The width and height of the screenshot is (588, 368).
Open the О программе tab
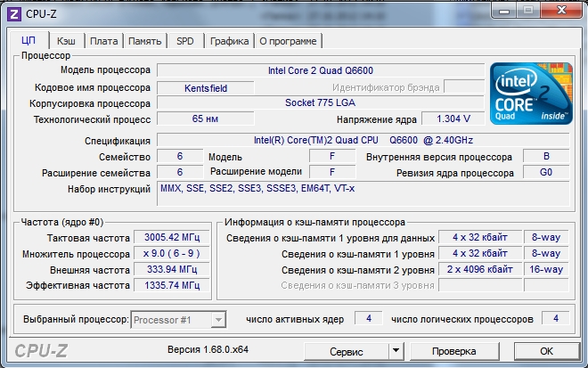[x=288, y=41]
